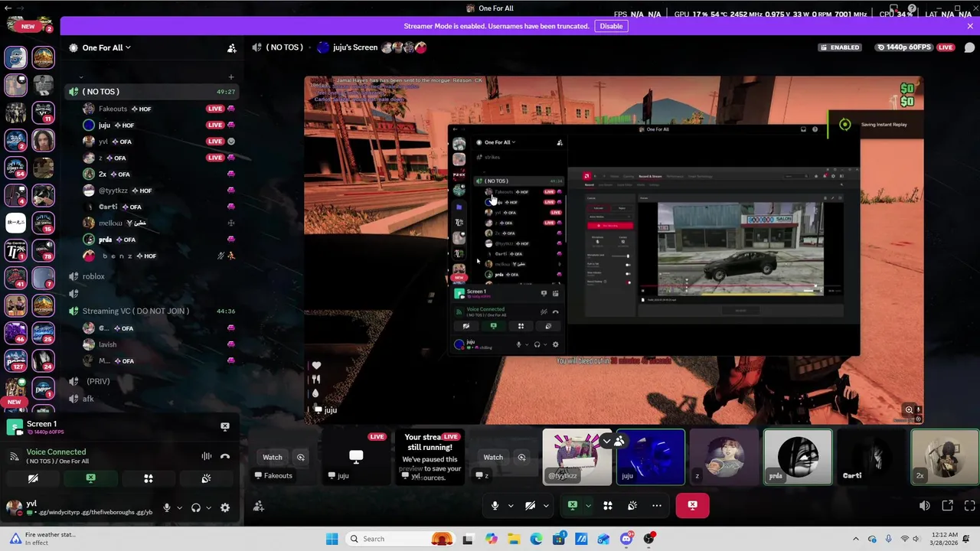Turn on camera in the call controls bar
980x551 pixels.
(x=531, y=506)
